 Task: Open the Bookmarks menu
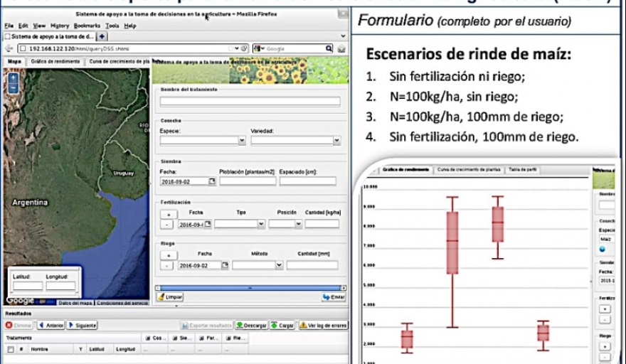pos(88,26)
